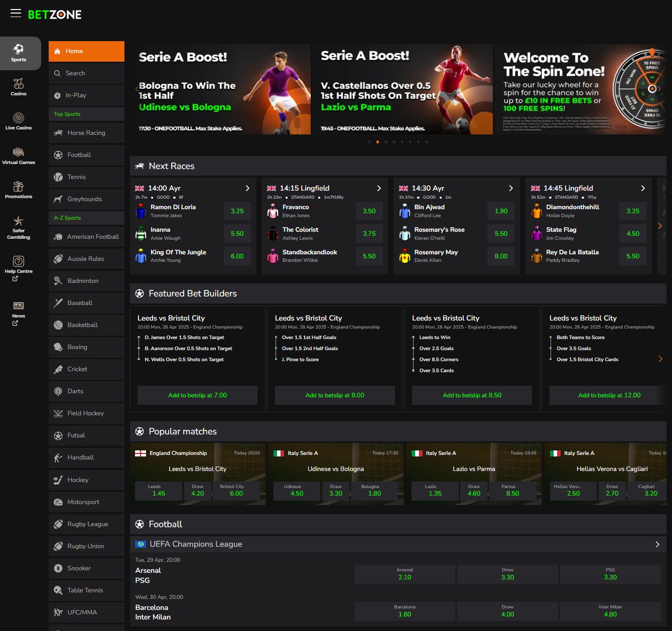Select the Casino icon in the left sidebar
The image size is (672, 631).
pos(19,83)
